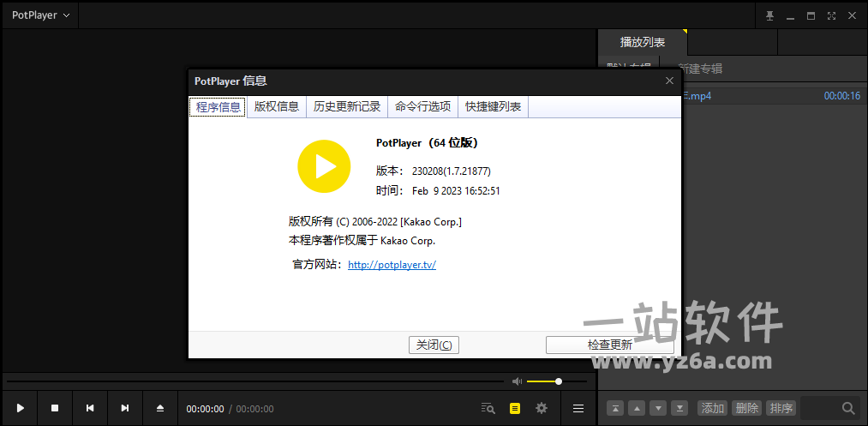Select the 新建专辑 playlist tab

[x=700, y=69]
